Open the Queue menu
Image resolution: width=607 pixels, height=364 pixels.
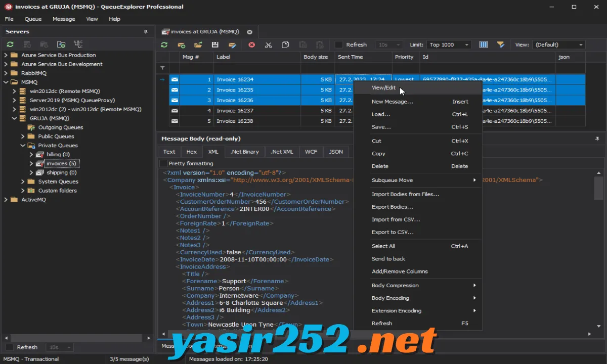point(33,19)
